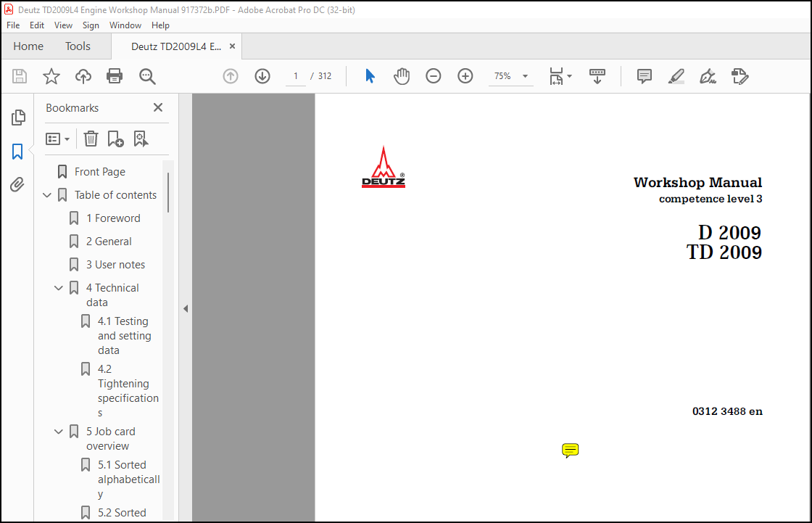Click the scrolling mode toolbar icon
Screen dimensions: 812x523
click(x=597, y=76)
